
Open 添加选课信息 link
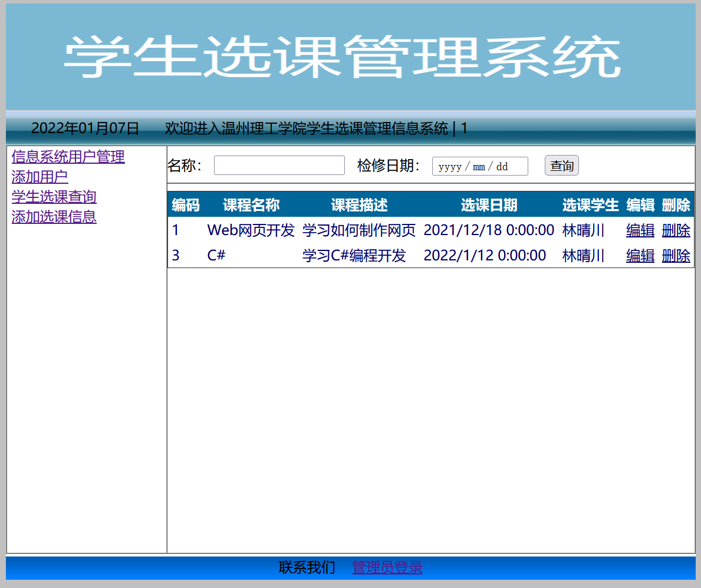pos(54,217)
